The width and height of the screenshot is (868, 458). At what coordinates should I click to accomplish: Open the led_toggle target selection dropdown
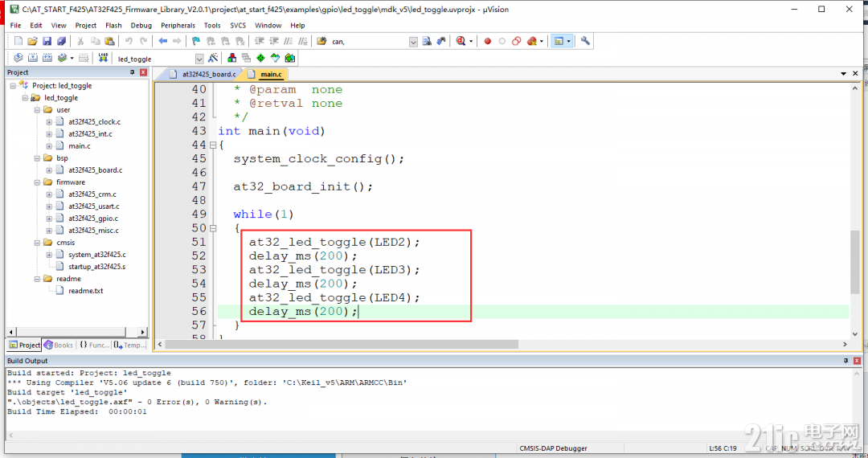199,59
